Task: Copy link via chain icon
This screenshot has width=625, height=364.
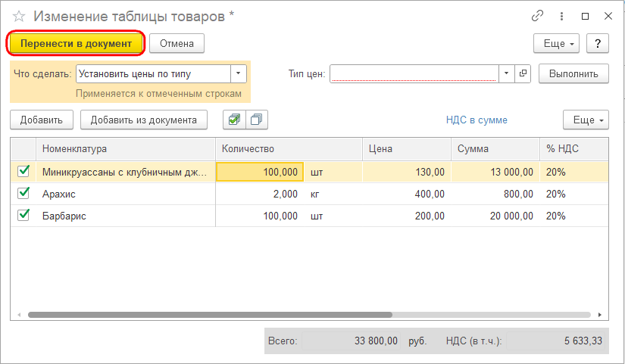Action: click(x=537, y=16)
